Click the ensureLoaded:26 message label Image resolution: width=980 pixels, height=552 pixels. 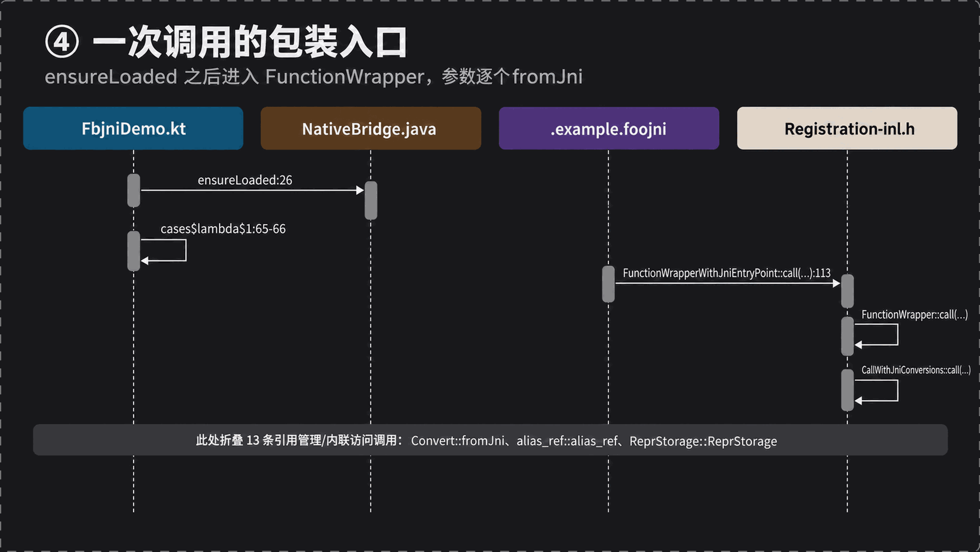pos(245,180)
